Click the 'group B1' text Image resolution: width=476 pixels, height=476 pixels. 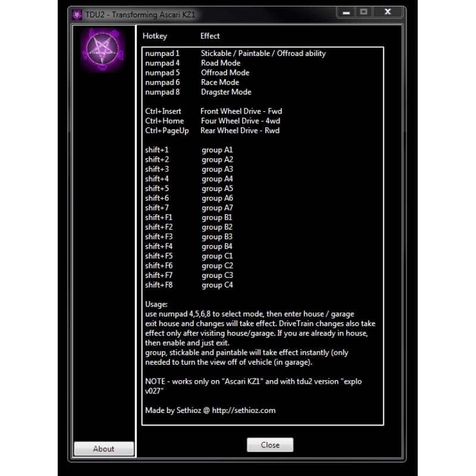217,218
